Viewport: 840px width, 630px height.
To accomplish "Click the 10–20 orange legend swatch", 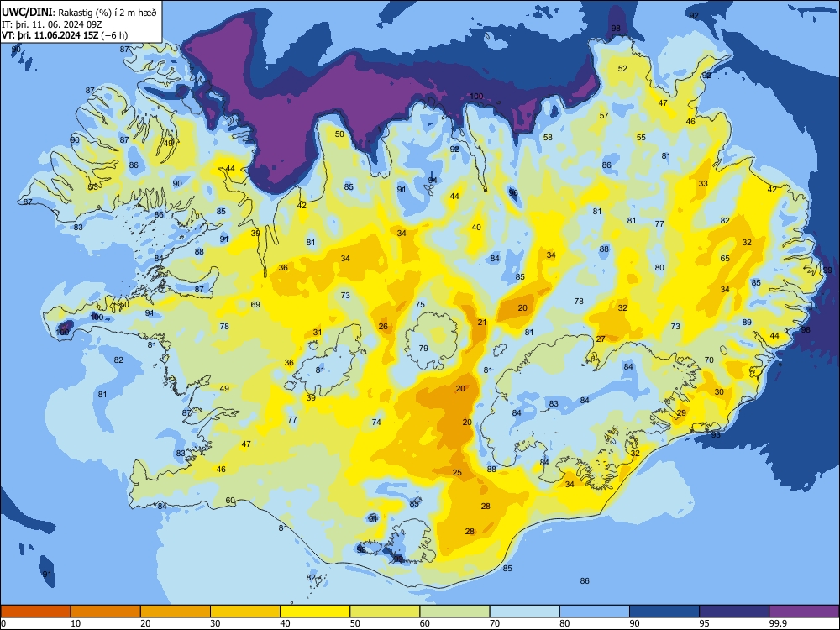I will pos(106,612).
